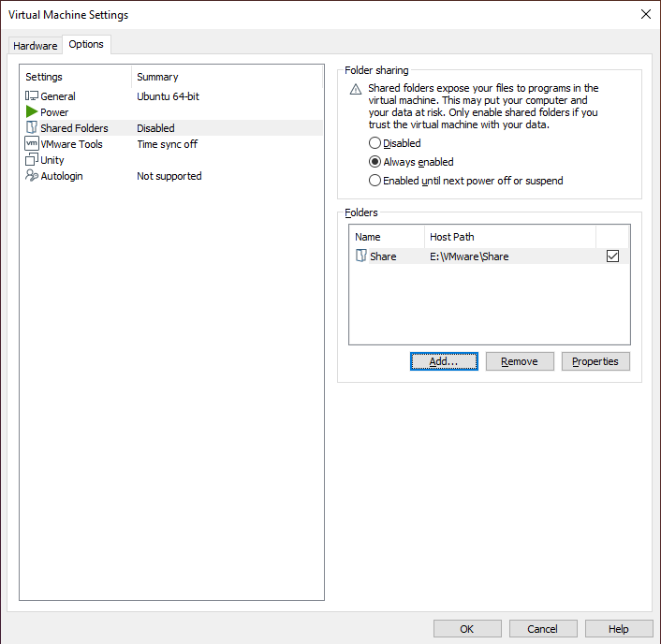Click the Cancel button
The height and width of the screenshot is (644, 661).
point(543,629)
